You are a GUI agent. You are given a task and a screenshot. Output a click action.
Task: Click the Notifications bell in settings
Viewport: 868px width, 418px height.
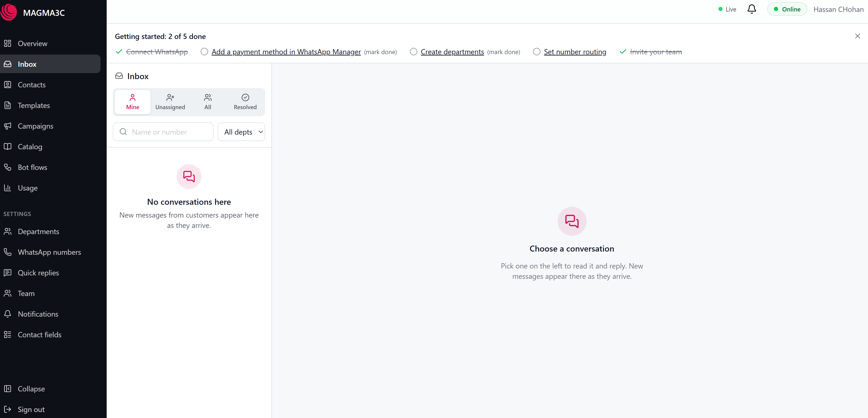[x=8, y=314]
